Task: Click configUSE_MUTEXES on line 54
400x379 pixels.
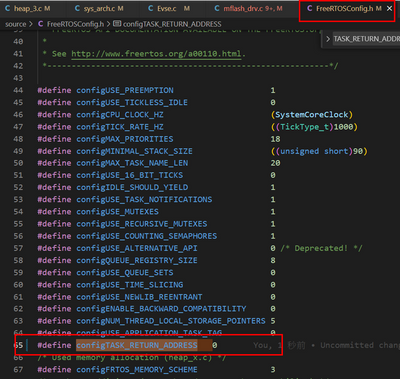Action: pos(117,212)
